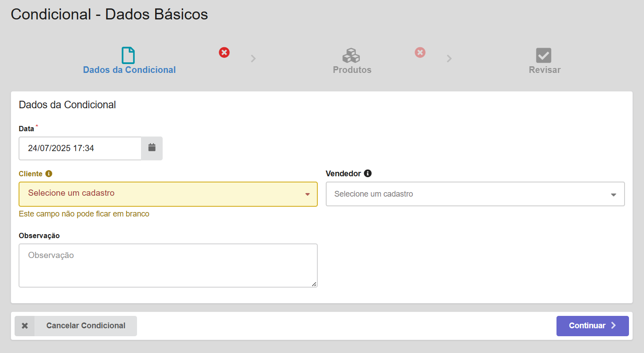Focus the Observação text area

168,265
